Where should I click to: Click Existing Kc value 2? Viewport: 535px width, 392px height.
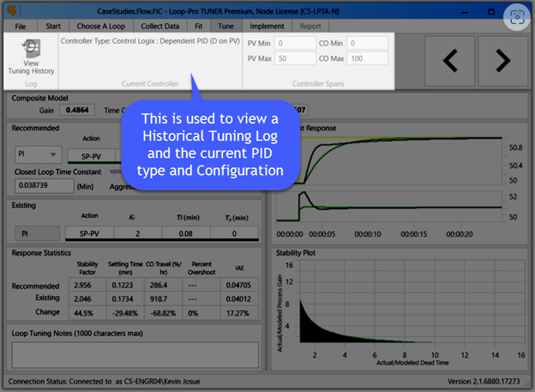click(x=138, y=233)
